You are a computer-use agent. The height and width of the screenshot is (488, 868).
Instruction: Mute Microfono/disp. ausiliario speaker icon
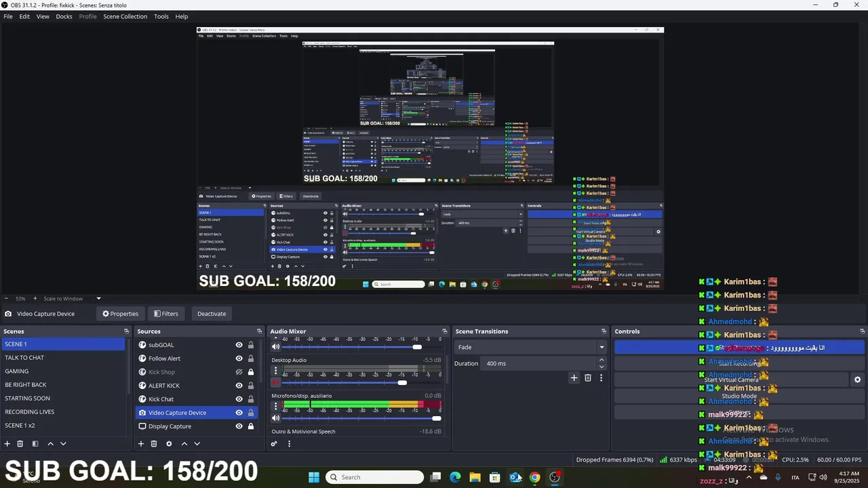[x=275, y=418]
